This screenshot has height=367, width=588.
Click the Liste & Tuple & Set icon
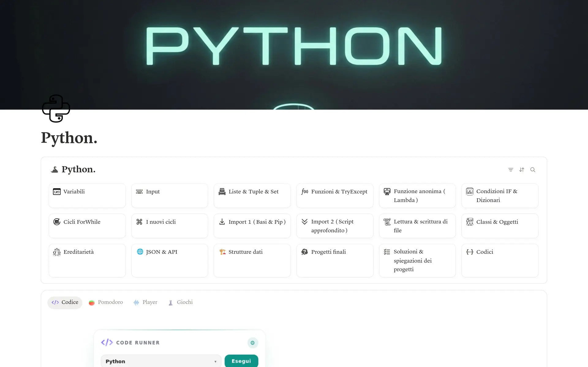[222, 192]
